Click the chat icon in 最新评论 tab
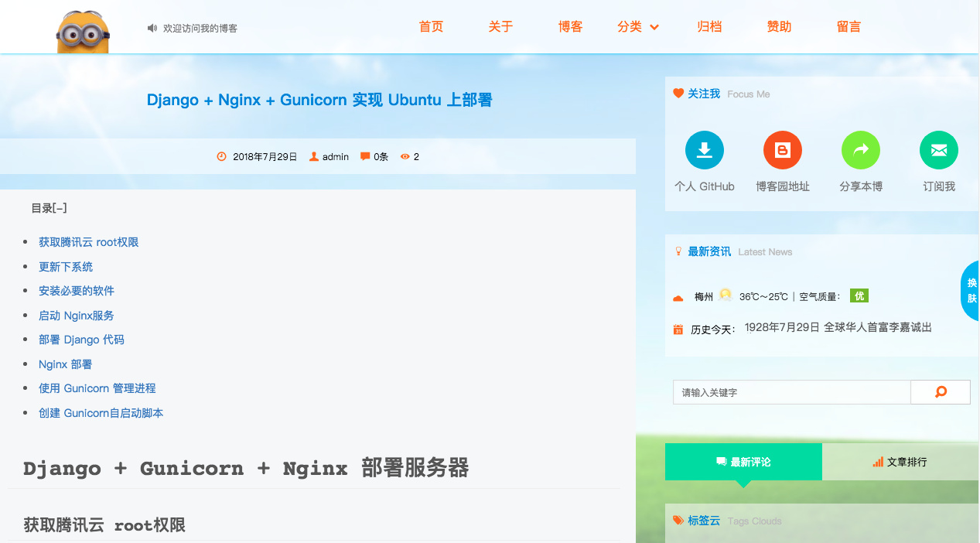The height and width of the screenshot is (543, 980). pyautogui.click(x=722, y=462)
